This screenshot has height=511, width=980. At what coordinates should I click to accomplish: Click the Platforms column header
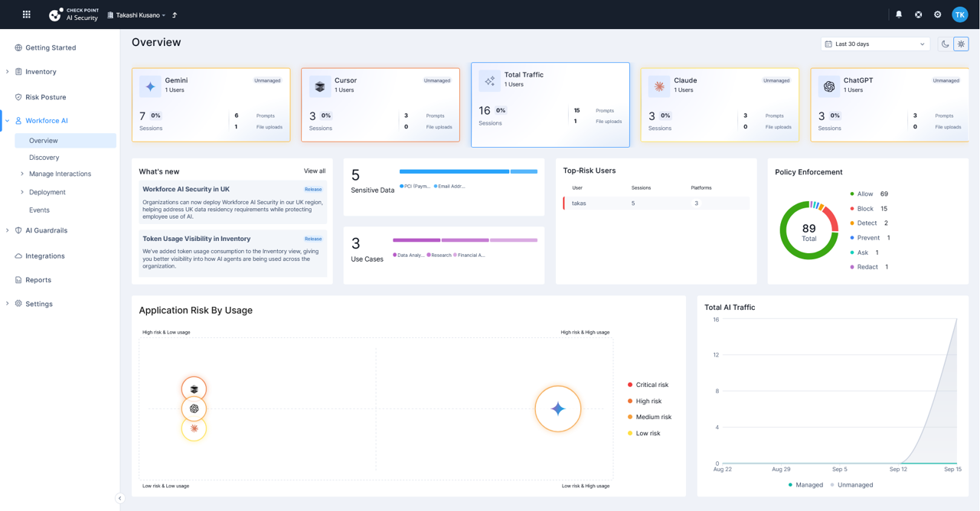701,187
